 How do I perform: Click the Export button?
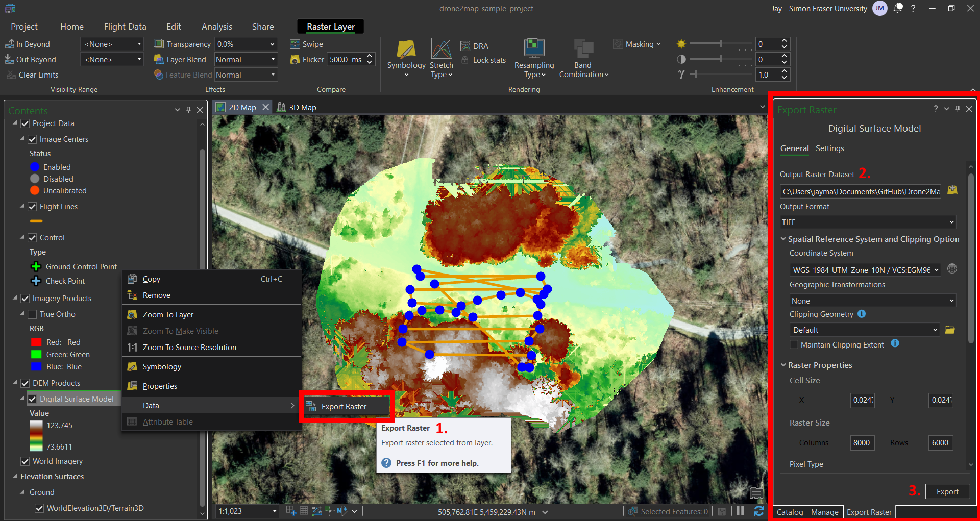pos(947,491)
